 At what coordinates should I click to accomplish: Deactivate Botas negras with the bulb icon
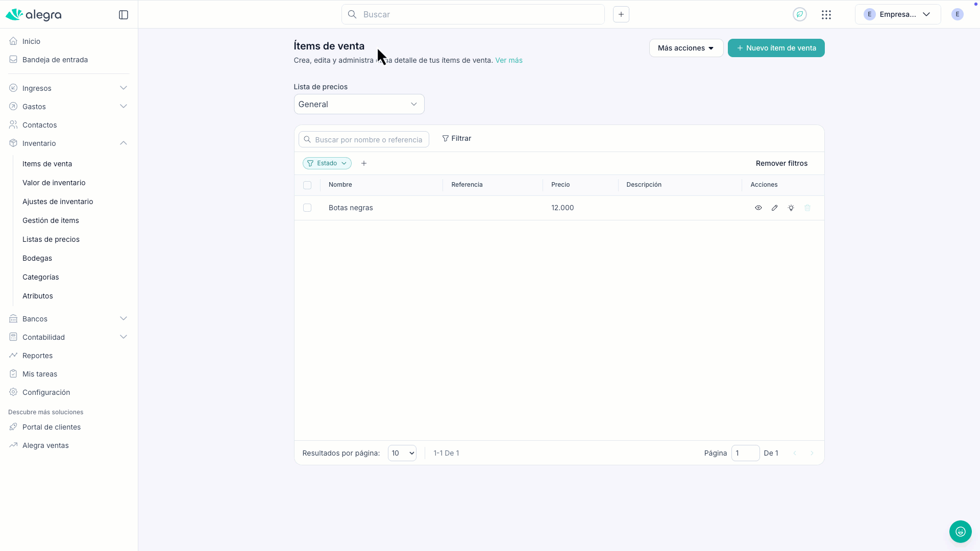[x=791, y=208]
